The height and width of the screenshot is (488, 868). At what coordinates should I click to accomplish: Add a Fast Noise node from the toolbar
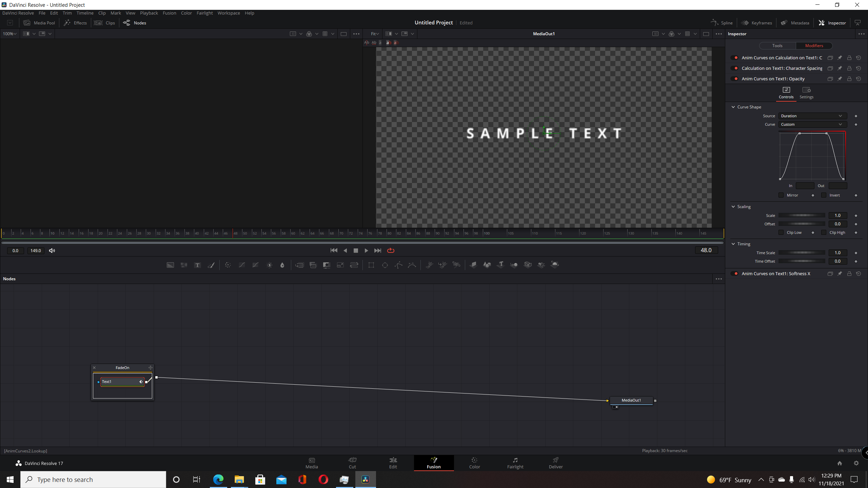(x=184, y=265)
